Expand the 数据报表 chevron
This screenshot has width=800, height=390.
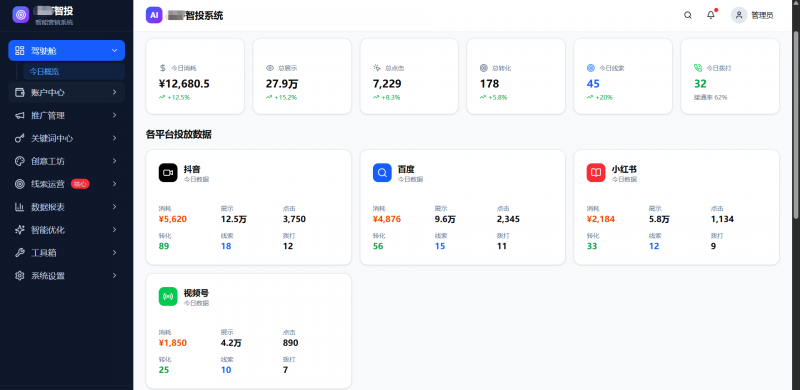(x=114, y=207)
